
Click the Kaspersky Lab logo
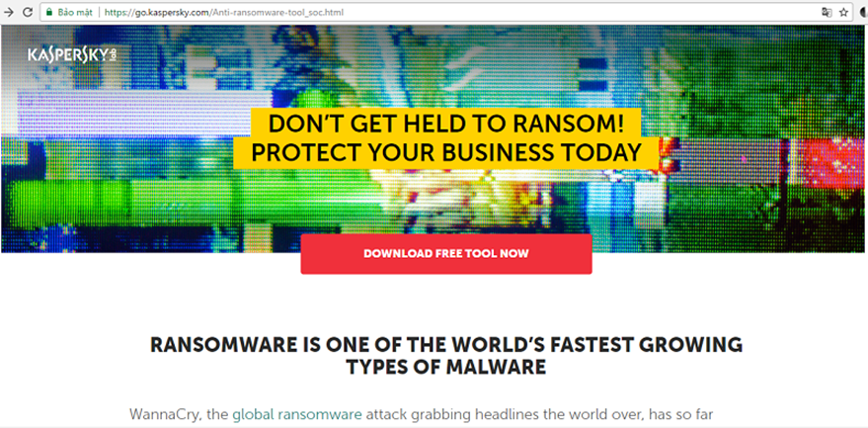pos(72,55)
